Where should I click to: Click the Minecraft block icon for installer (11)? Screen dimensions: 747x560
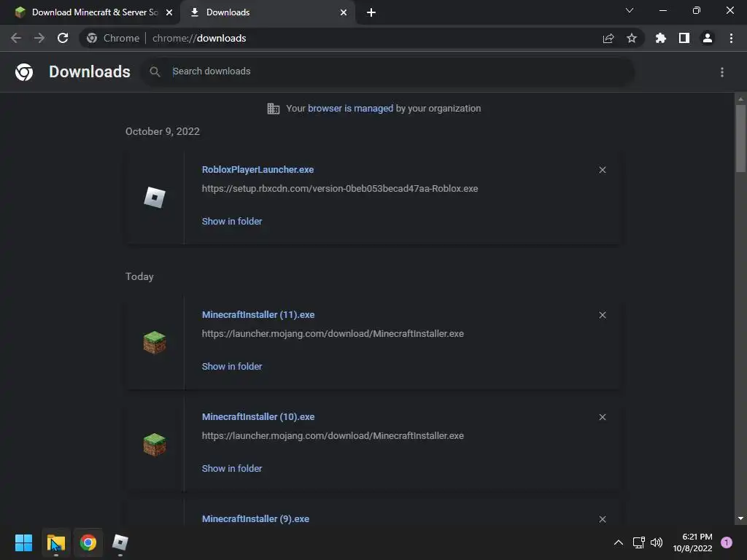tap(155, 343)
